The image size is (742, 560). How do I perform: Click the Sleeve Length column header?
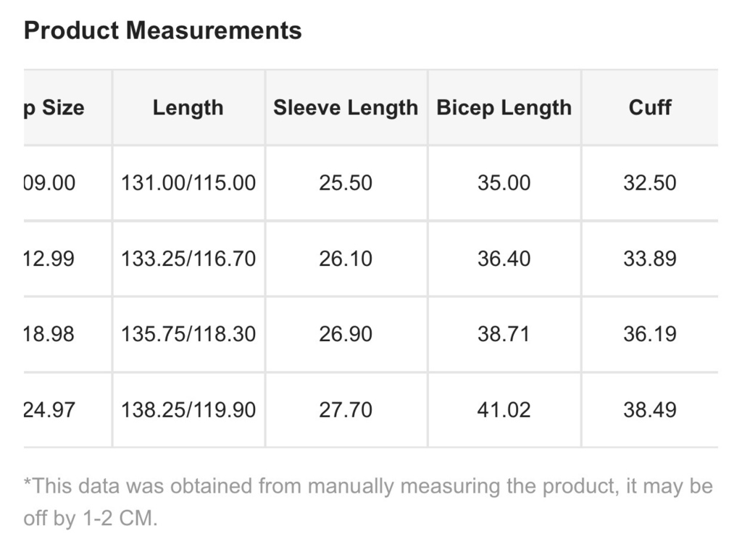click(x=346, y=107)
